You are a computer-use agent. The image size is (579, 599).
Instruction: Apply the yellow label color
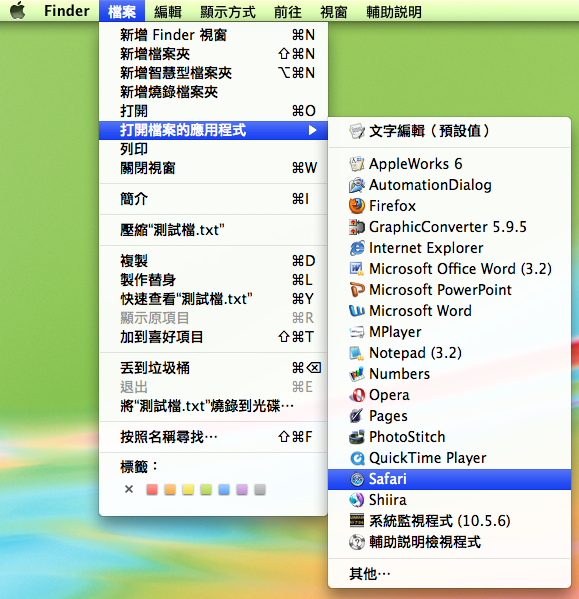tap(188, 489)
